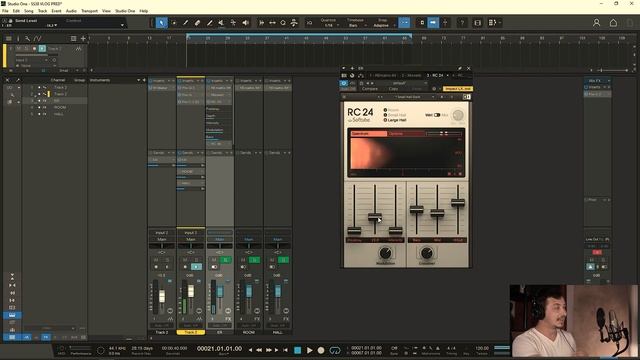Click the Rewind button in the transport

259,350
